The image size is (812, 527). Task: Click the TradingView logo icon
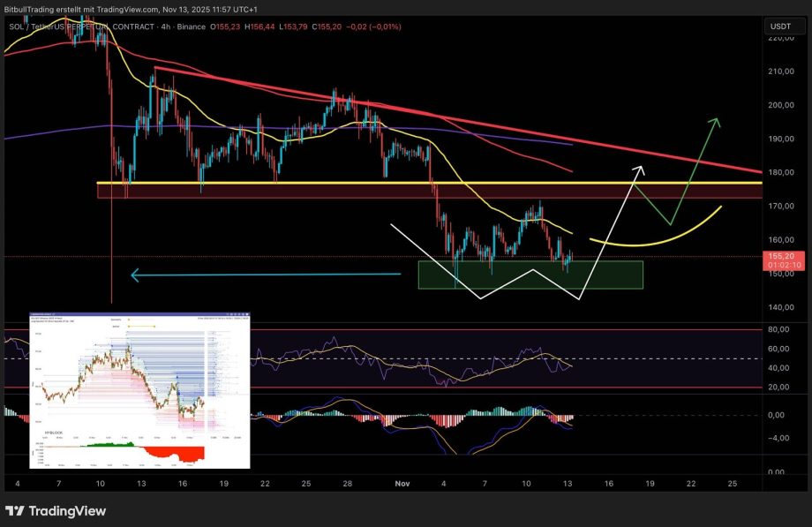pos(15,511)
